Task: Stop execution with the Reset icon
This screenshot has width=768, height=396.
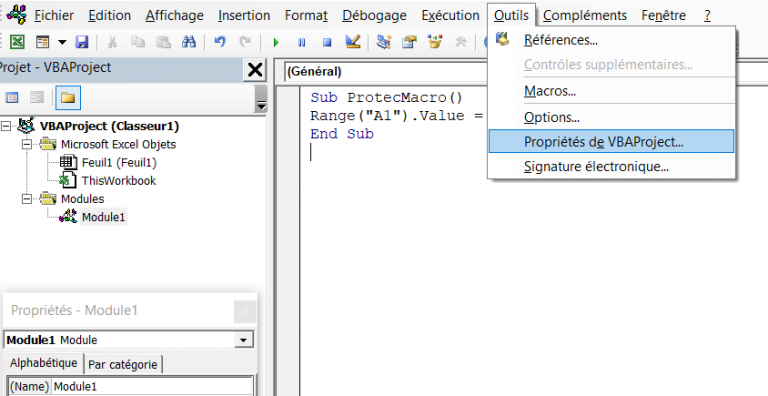Action: [x=327, y=43]
